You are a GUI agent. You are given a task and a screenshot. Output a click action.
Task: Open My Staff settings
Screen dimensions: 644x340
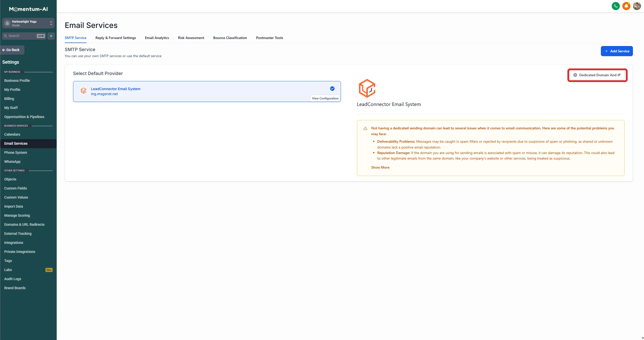pos(11,108)
